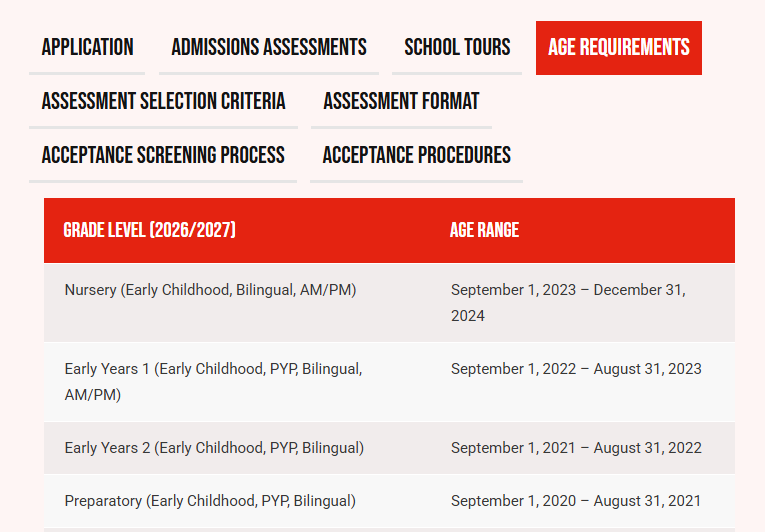Click the Early Years 2 age range dates
The width and height of the screenshot is (765, 532).
tap(576, 448)
